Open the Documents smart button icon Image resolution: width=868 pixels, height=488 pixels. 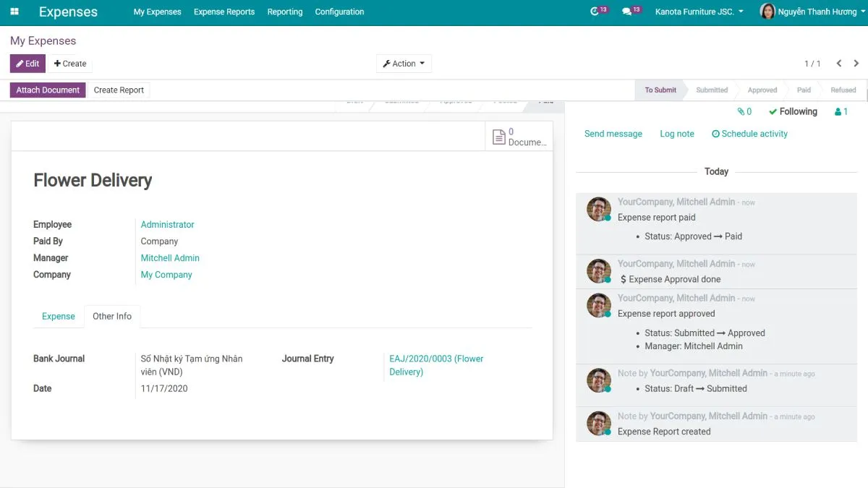(x=498, y=137)
